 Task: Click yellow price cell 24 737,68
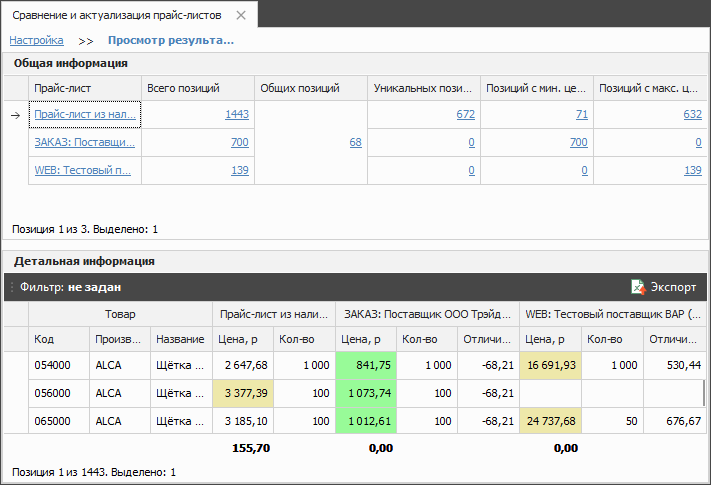(x=550, y=421)
